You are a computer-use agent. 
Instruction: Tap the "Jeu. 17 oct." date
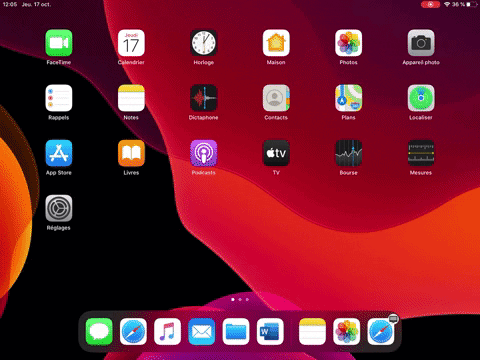point(36,4)
